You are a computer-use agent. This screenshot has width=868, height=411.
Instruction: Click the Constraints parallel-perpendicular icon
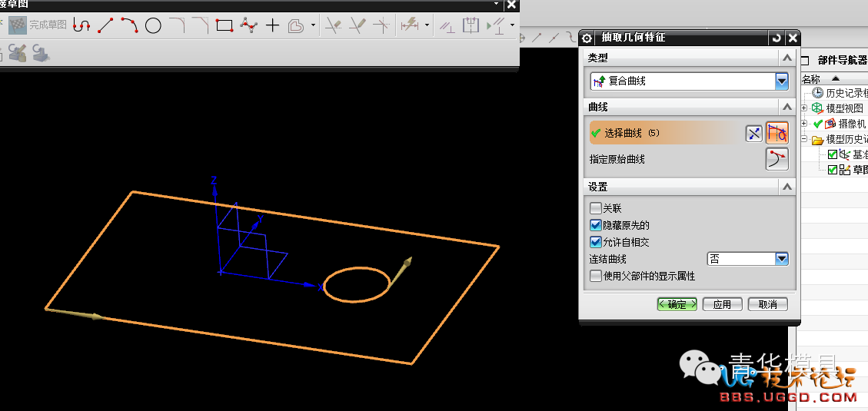click(447, 26)
